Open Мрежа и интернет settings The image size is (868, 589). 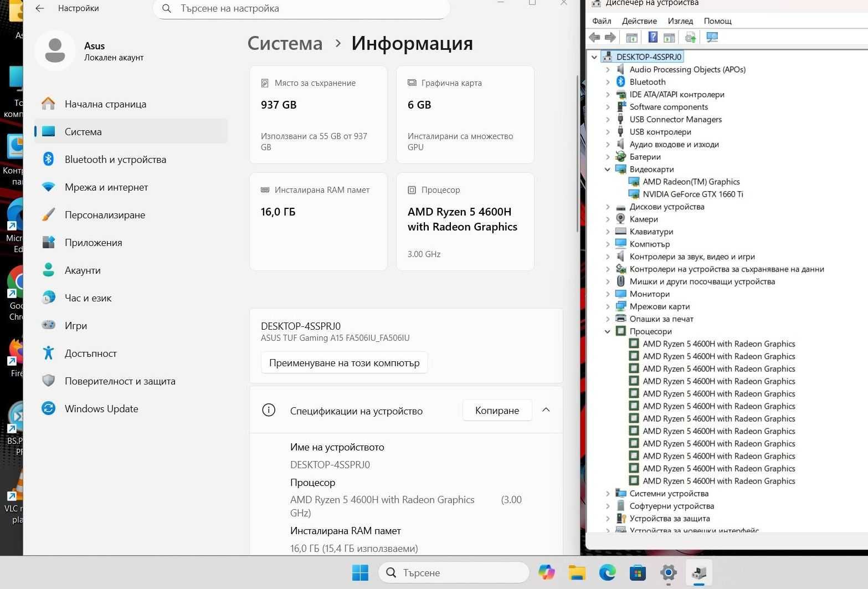pyautogui.click(x=131, y=187)
